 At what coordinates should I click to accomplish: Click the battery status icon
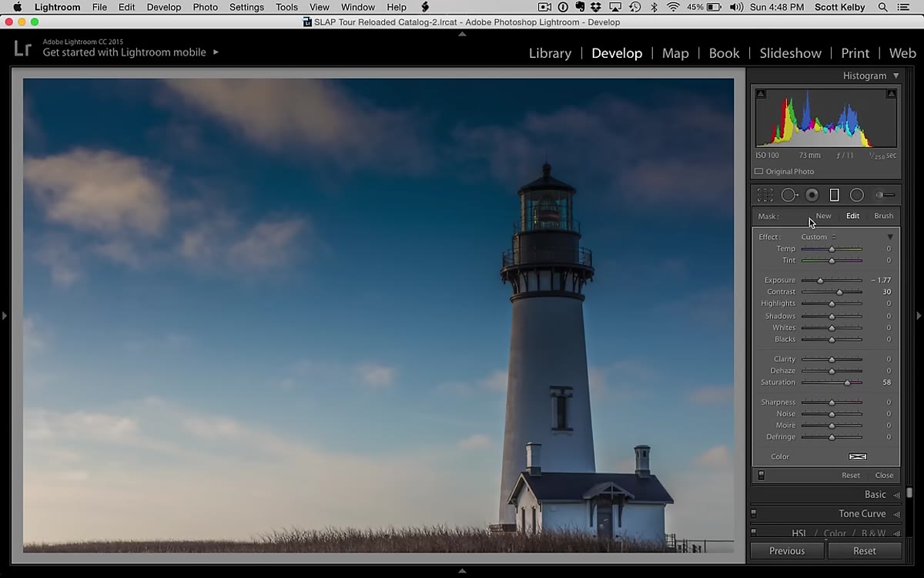[715, 7]
